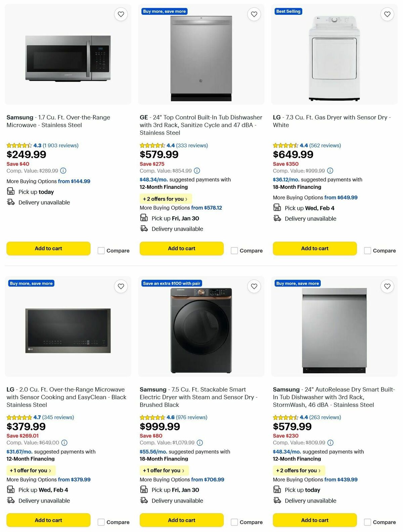Favorite the Samsung AutoRelease dishwasher
Image resolution: width=403 pixels, height=532 pixels.
click(x=387, y=286)
